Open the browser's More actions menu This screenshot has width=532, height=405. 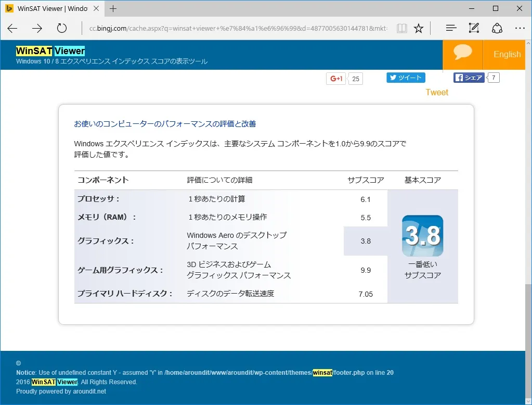pyautogui.click(x=520, y=28)
